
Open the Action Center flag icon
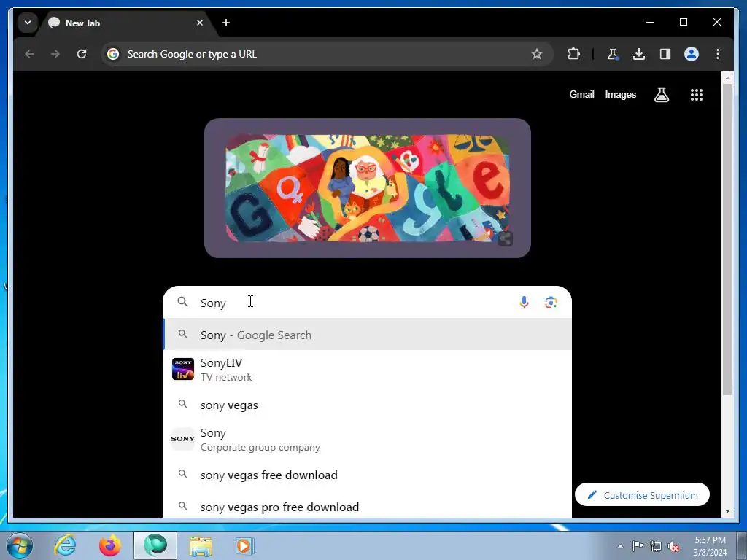(x=638, y=546)
